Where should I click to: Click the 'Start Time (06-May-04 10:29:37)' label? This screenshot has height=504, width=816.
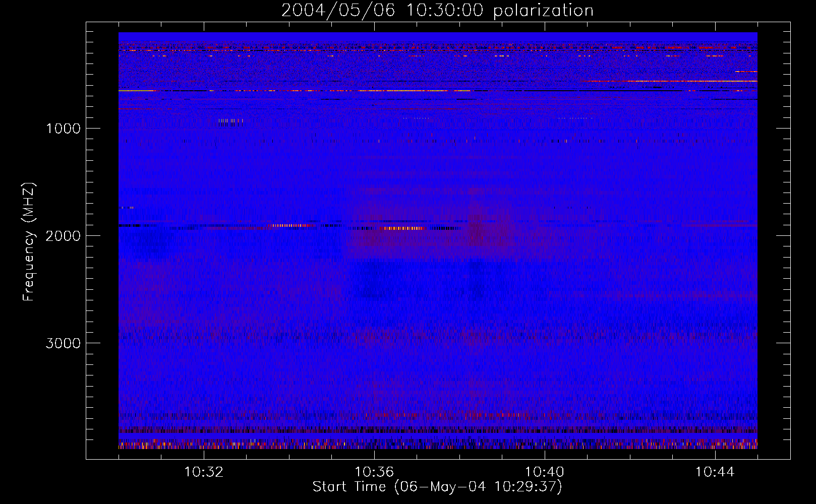point(437,487)
